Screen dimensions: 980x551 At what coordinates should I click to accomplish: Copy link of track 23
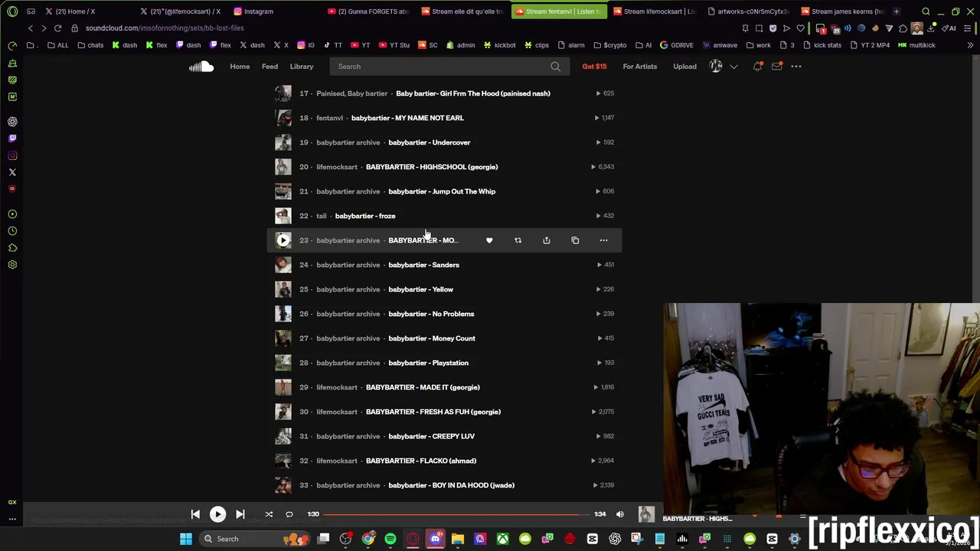575,240
